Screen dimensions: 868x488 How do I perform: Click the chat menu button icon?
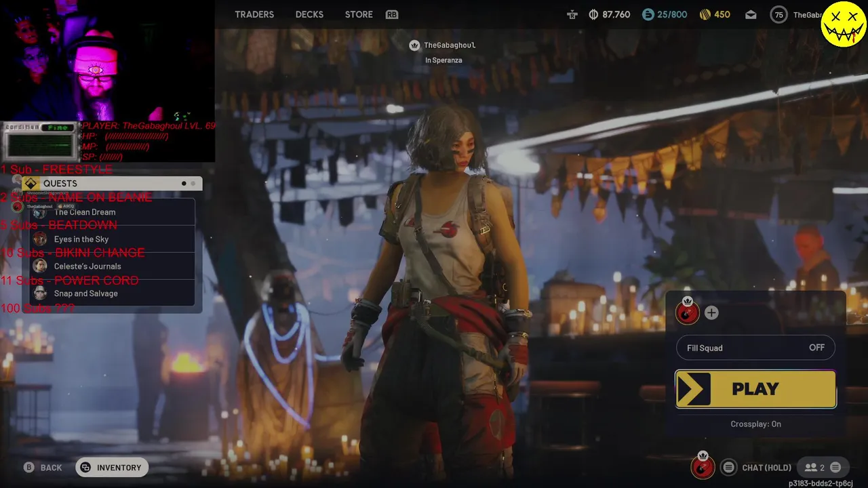(728, 467)
